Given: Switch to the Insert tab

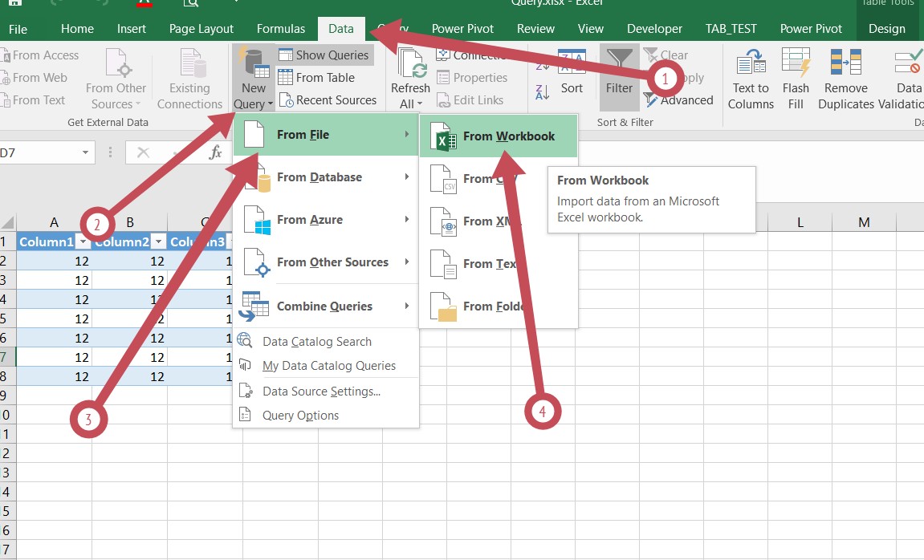Looking at the screenshot, I should [x=132, y=29].
